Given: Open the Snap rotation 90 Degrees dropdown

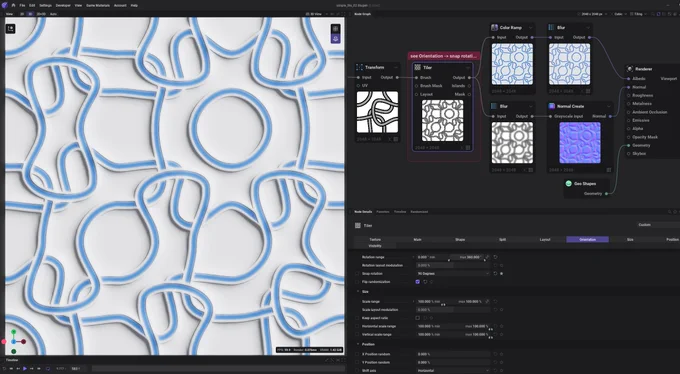Looking at the screenshot, I should click(x=453, y=274).
